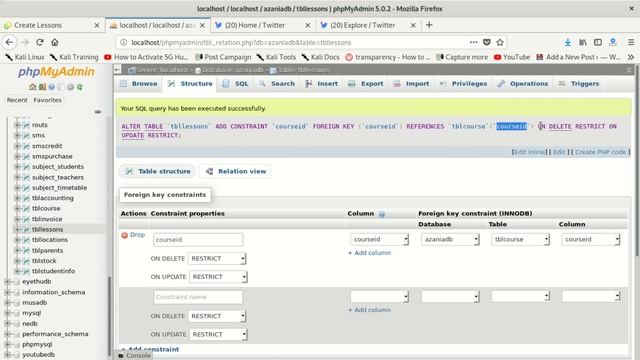Close the Explore Twitter tab
Screen dimensions: 640x360
pyautogui.click(x=413, y=25)
